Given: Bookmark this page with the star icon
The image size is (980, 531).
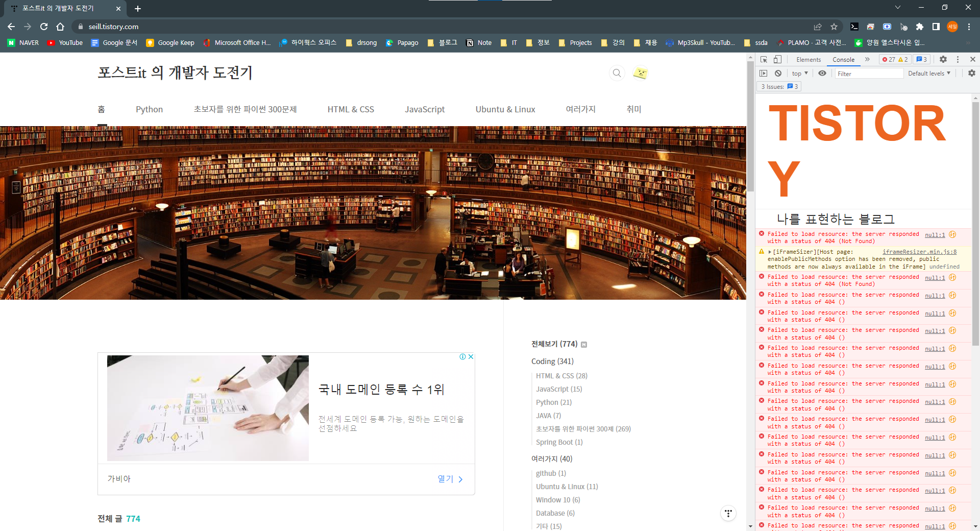Looking at the screenshot, I should (x=834, y=27).
